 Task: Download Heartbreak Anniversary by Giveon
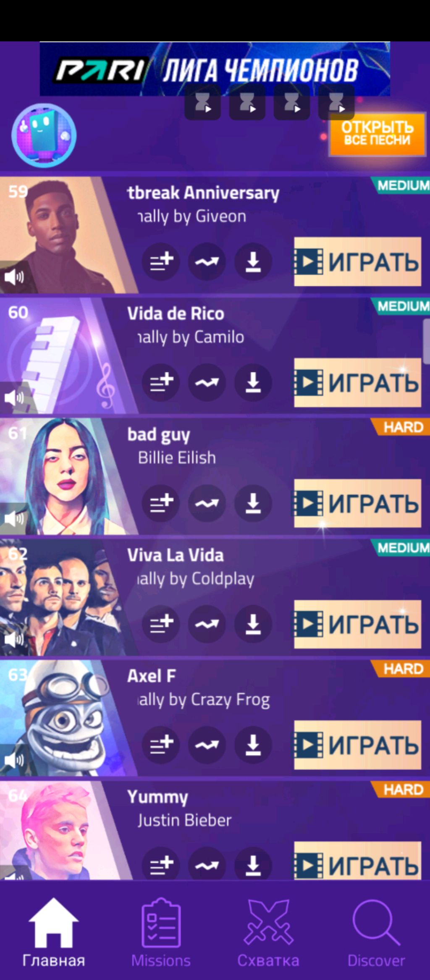253,261
